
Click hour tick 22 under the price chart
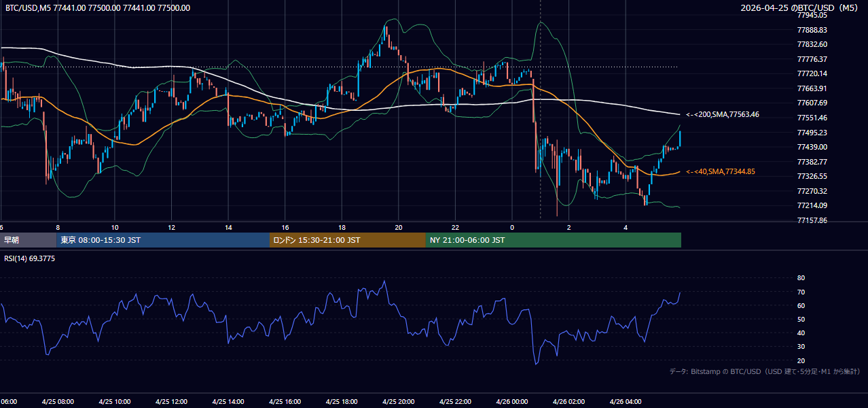(455, 227)
